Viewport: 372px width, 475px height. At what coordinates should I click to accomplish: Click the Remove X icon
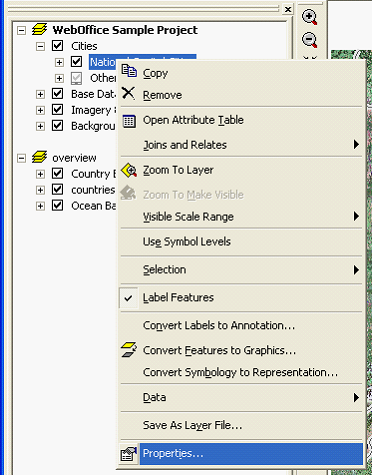click(x=128, y=93)
